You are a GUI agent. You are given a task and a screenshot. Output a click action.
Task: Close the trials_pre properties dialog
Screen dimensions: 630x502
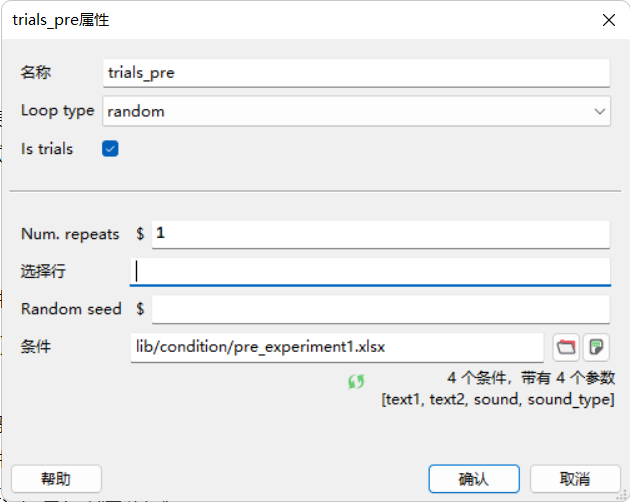pyautogui.click(x=609, y=20)
